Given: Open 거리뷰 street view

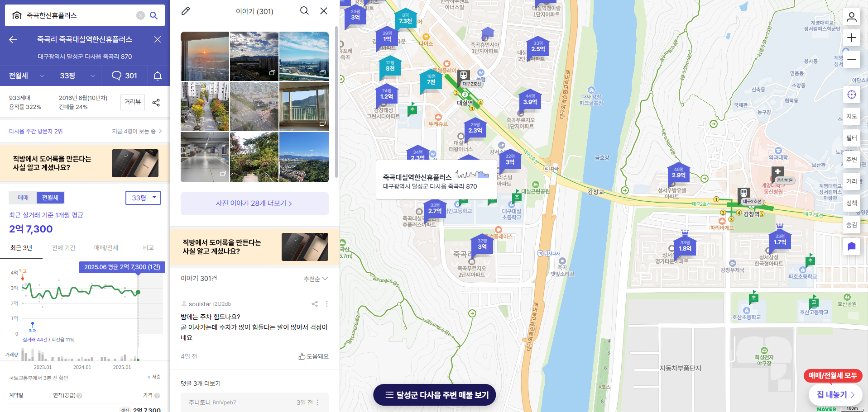Looking at the screenshot, I should [x=133, y=102].
